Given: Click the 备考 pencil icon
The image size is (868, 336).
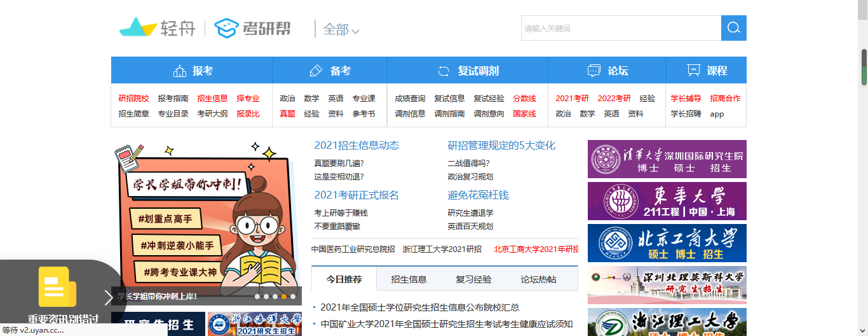Looking at the screenshot, I should (316, 71).
